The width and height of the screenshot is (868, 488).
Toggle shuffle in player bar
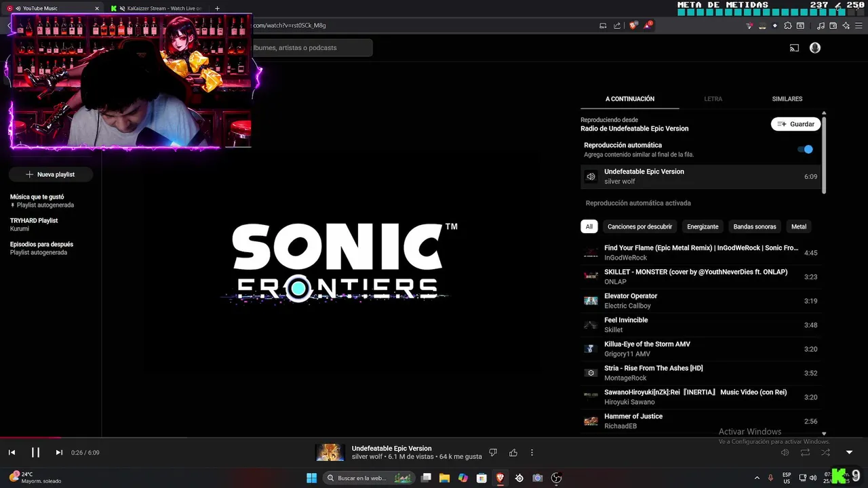click(825, 452)
